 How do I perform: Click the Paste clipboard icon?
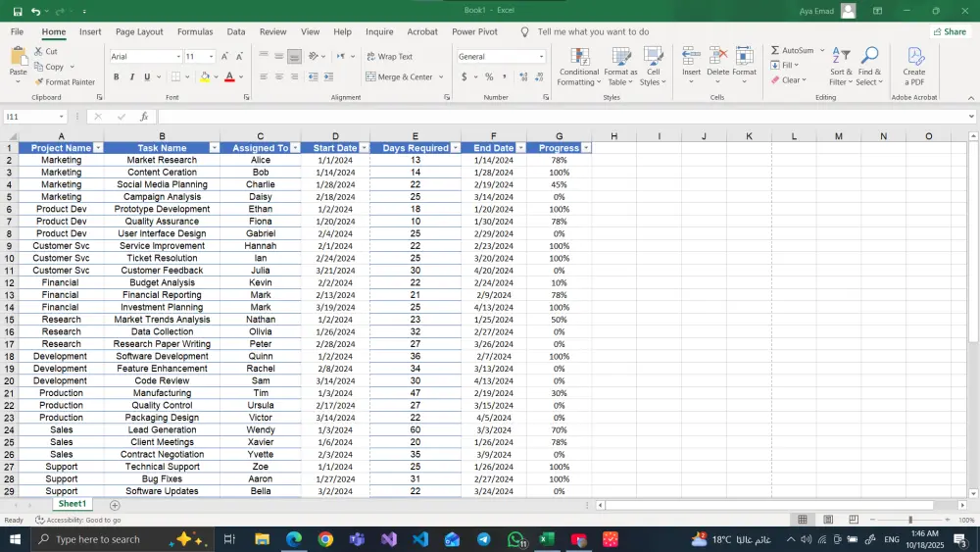click(x=18, y=57)
